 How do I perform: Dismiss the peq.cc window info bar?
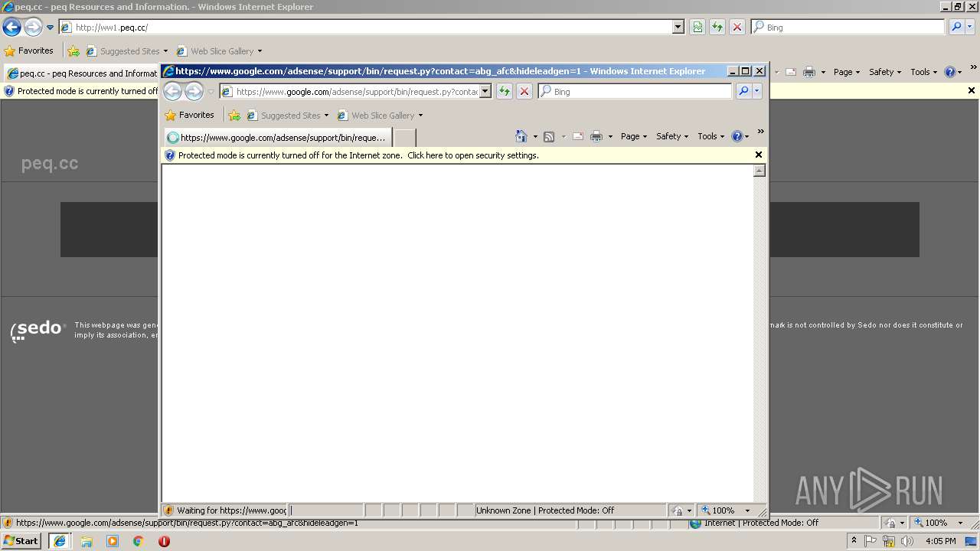coord(972,90)
